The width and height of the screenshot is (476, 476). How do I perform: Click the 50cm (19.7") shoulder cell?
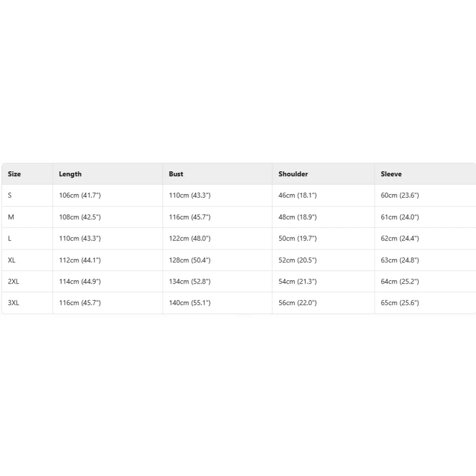coord(297,238)
